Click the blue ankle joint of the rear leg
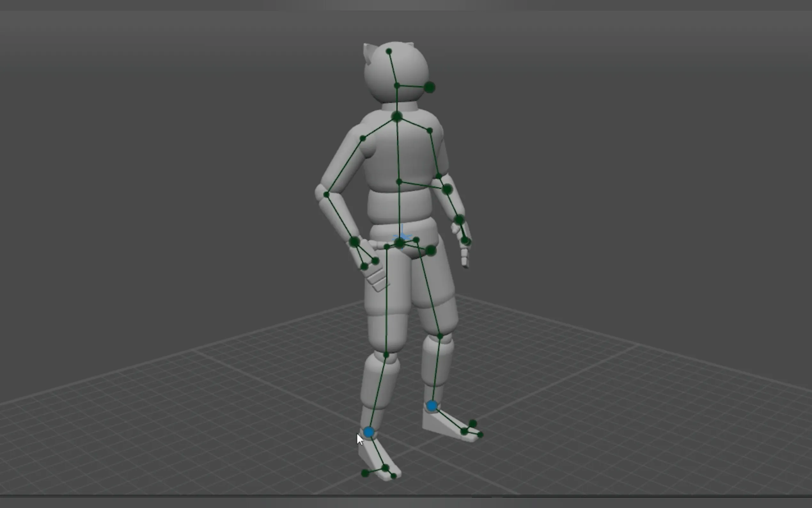This screenshot has width=812, height=508. click(x=432, y=406)
